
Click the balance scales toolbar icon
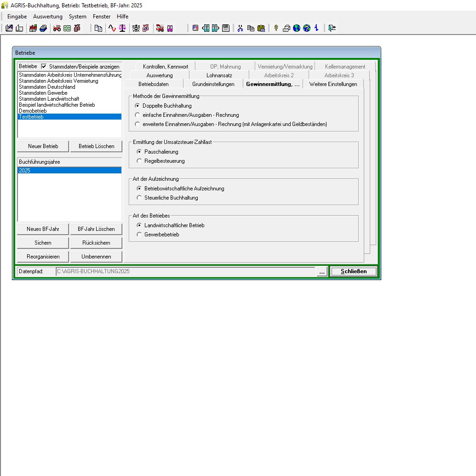(x=122, y=28)
